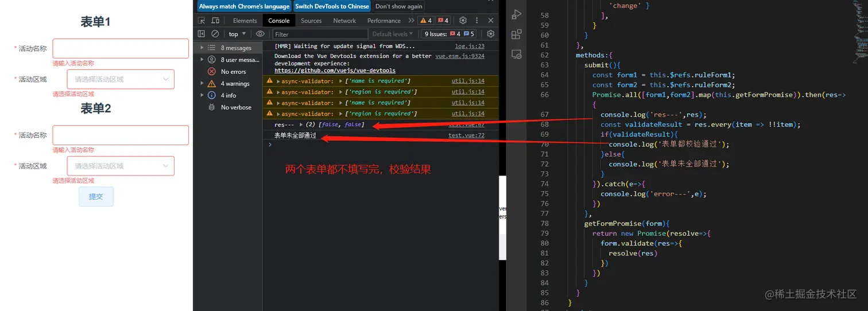Click the warnings count badge showing 4
This screenshot has height=311, width=868.
click(425, 21)
